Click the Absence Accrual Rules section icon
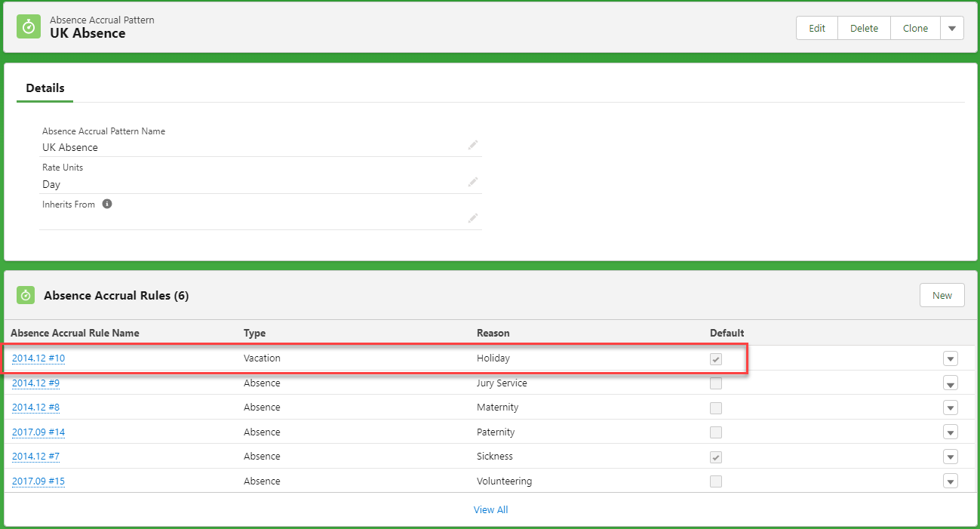The image size is (980, 529). click(x=26, y=295)
